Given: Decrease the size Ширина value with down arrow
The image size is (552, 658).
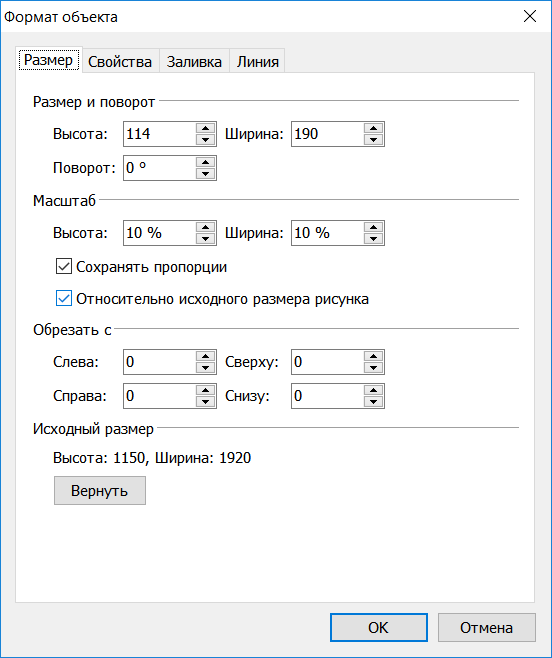Looking at the screenshot, I should (373, 140).
